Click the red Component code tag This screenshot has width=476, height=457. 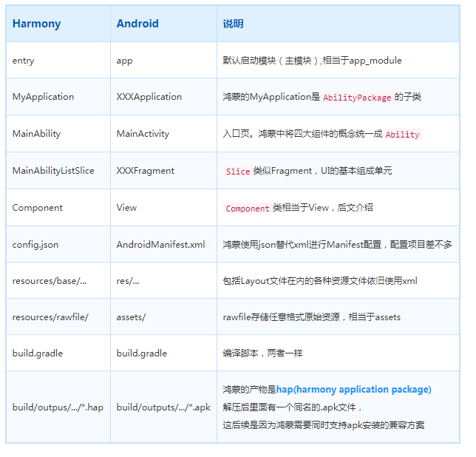coord(248,209)
